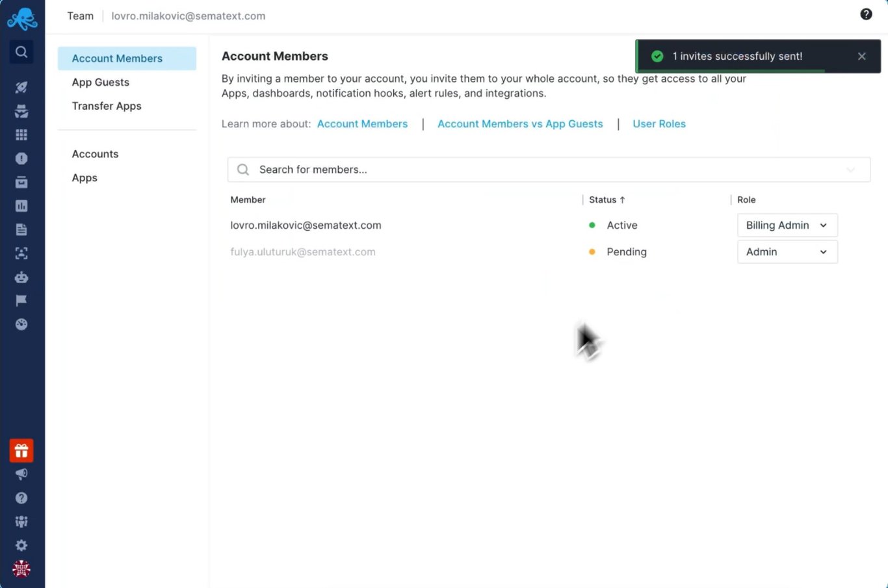Click the Member column header
Viewport: 888px width, 588px height.
point(248,200)
